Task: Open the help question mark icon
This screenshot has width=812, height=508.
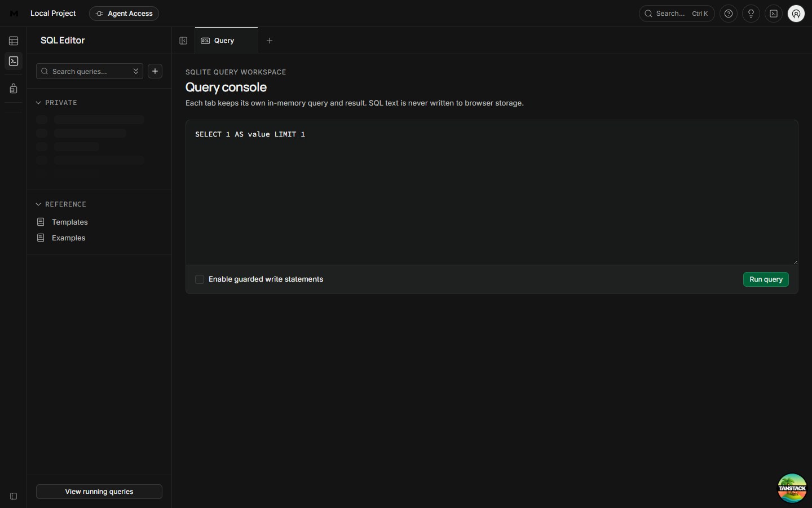Action: [x=729, y=14]
